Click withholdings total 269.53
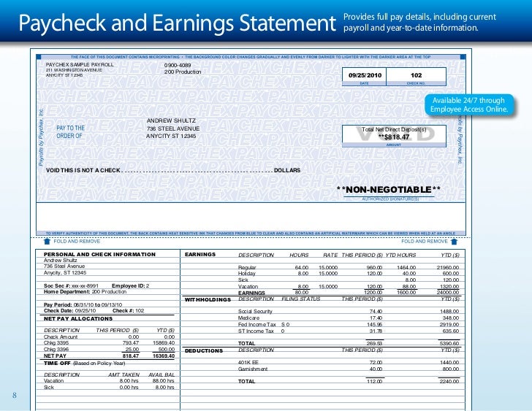 point(375,343)
